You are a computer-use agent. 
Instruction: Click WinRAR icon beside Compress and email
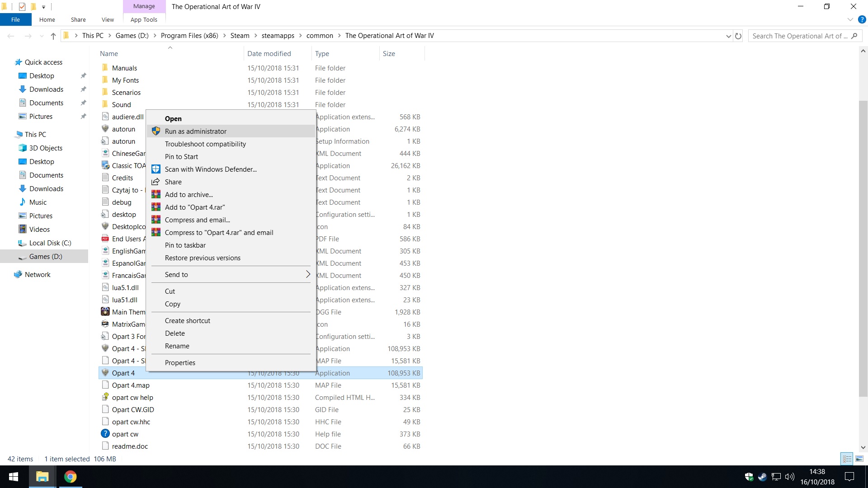pyautogui.click(x=156, y=220)
